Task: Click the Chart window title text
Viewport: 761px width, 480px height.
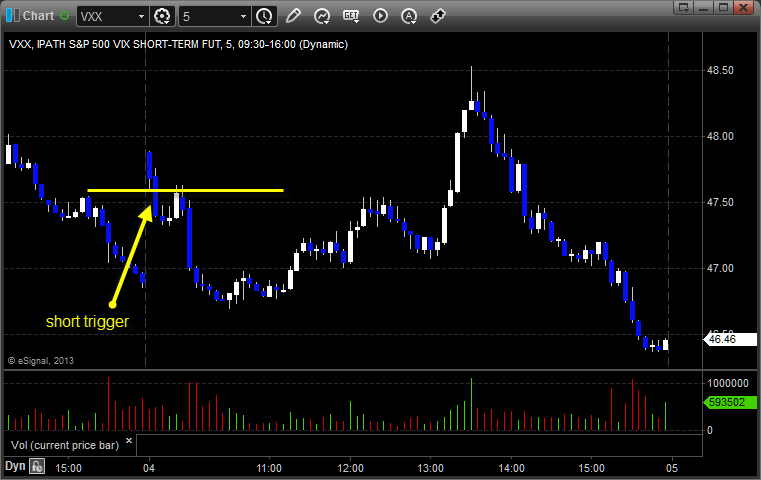Action: (x=38, y=16)
